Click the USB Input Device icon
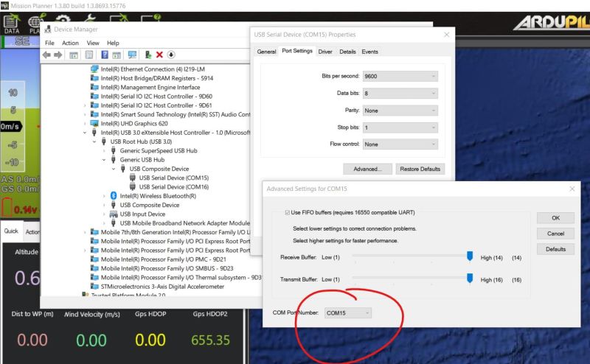Viewport: 590px width, 364px height. point(114,214)
